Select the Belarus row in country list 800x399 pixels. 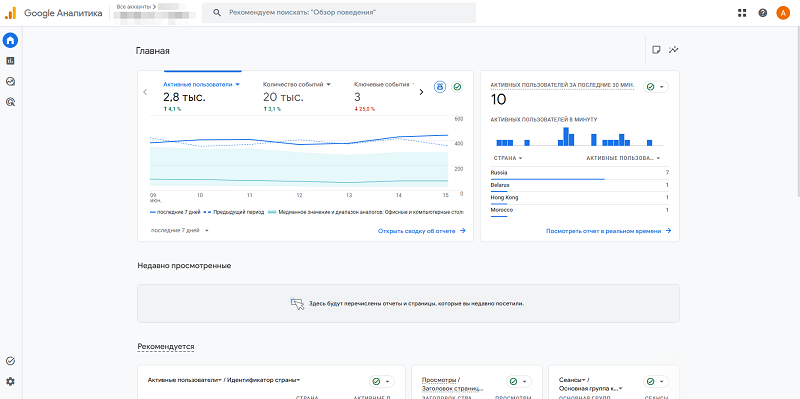click(580, 185)
